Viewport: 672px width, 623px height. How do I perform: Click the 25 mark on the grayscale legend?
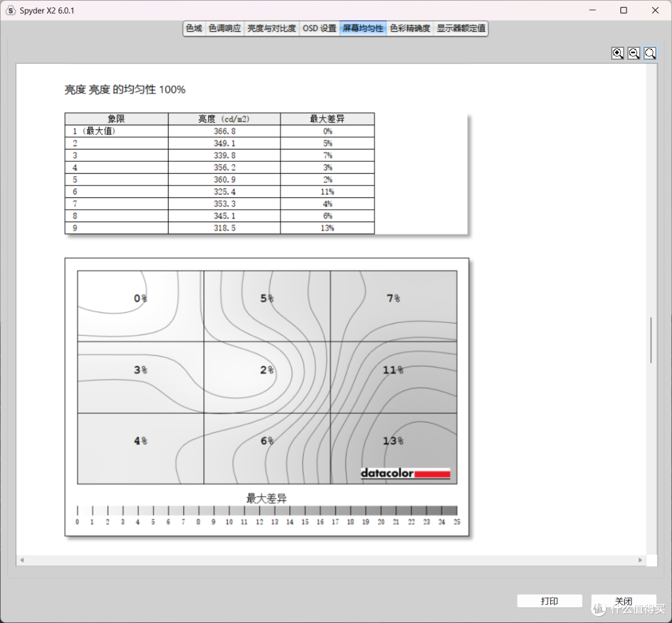click(457, 522)
